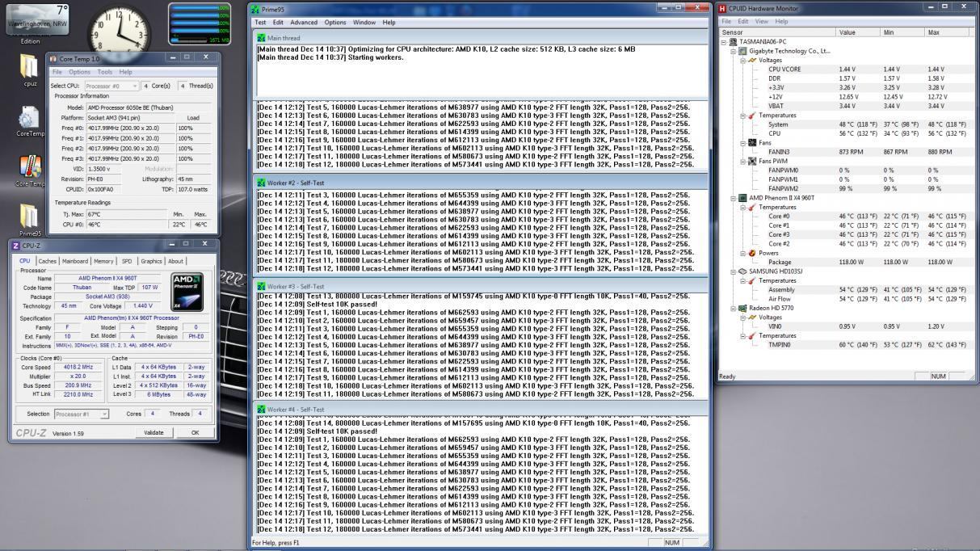The height and width of the screenshot is (551, 980).
Task: Switch to the Caches tab in CPU-Z
Action: [48, 261]
